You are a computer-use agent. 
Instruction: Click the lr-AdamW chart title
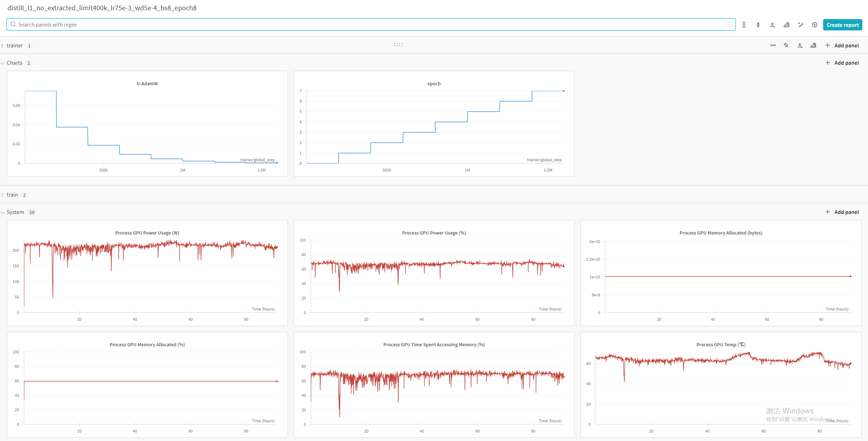147,83
